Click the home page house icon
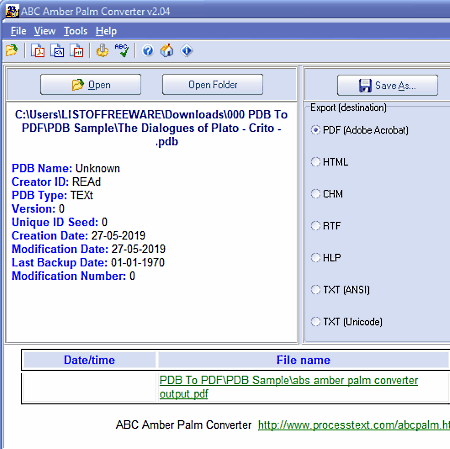 point(167,51)
